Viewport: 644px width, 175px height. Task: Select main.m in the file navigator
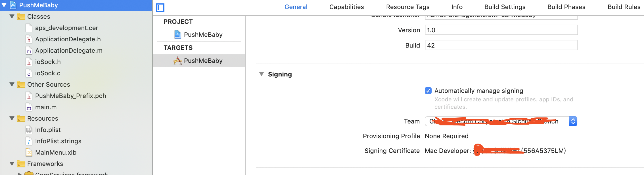(x=46, y=107)
